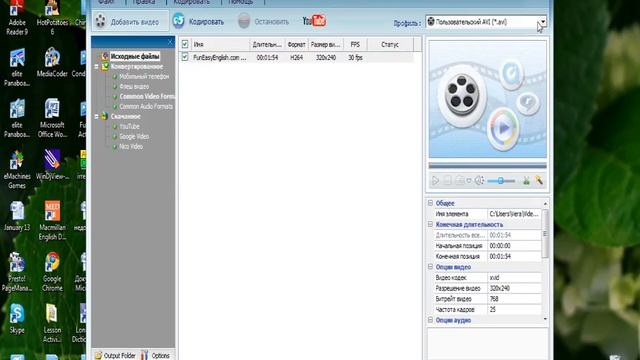This screenshot has height=360, width=640.
Task: Open Macmillan English Dictionary desktop icon
Action: tap(52, 220)
